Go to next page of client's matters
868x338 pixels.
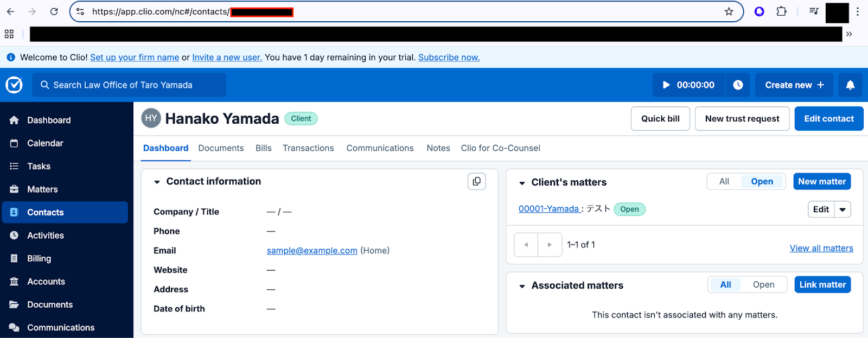click(x=550, y=245)
